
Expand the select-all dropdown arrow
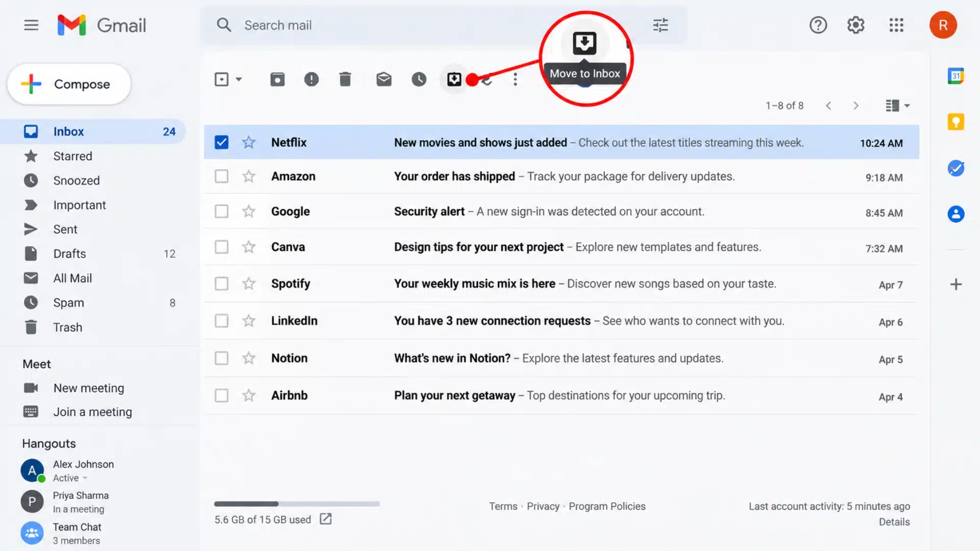pos(238,79)
